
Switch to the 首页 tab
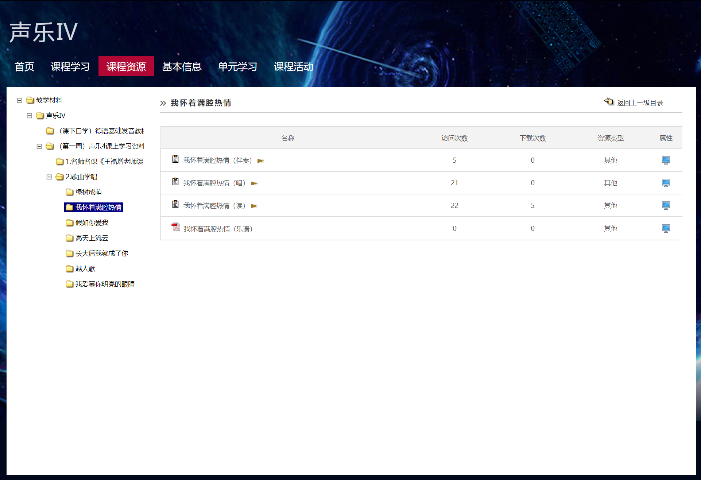[24, 67]
